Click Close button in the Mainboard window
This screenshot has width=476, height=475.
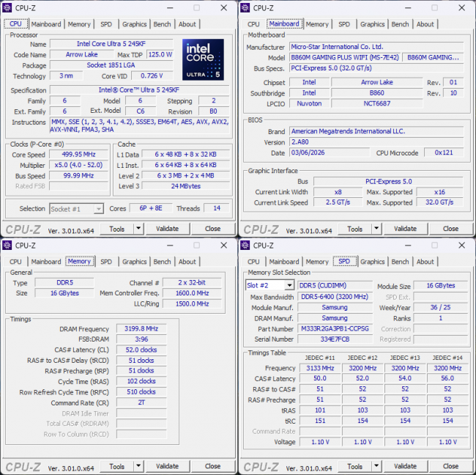tap(451, 229)
